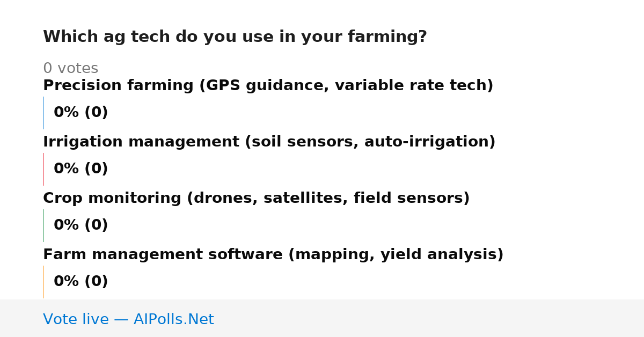
Task: Click the red Irrigation management result bar
Action: 43,169
